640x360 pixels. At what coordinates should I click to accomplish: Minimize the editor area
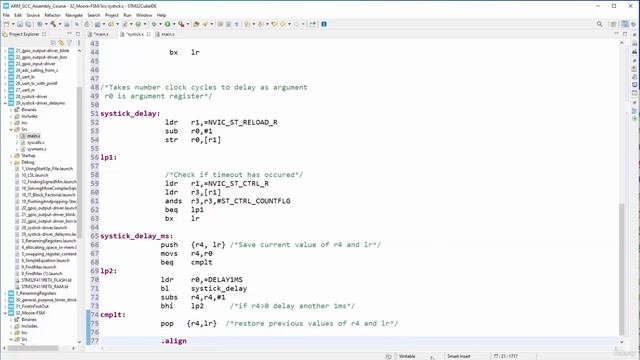(616, 34)
